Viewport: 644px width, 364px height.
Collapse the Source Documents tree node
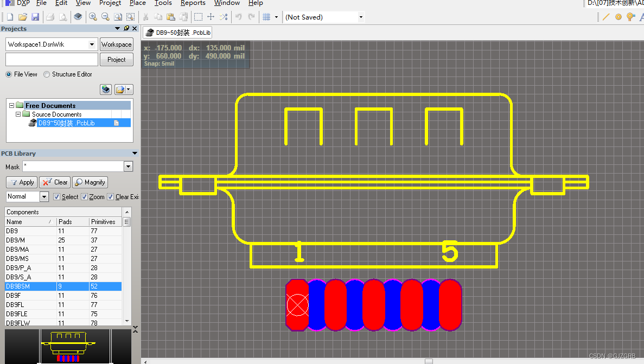pos(18,114)
